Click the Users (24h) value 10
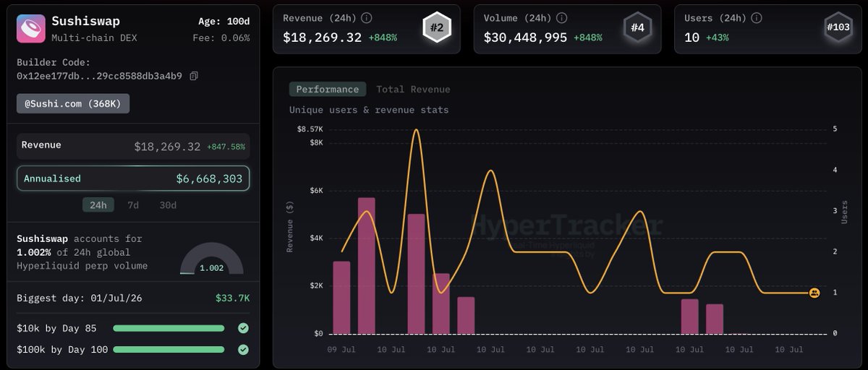 [692, 37]
